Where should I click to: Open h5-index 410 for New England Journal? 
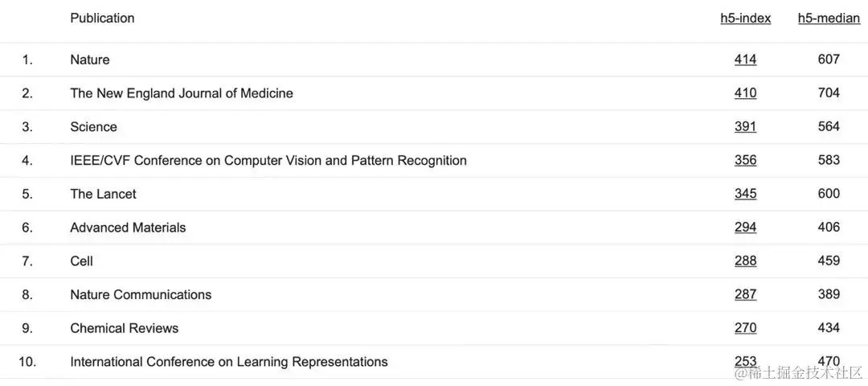tap(745, 93)
